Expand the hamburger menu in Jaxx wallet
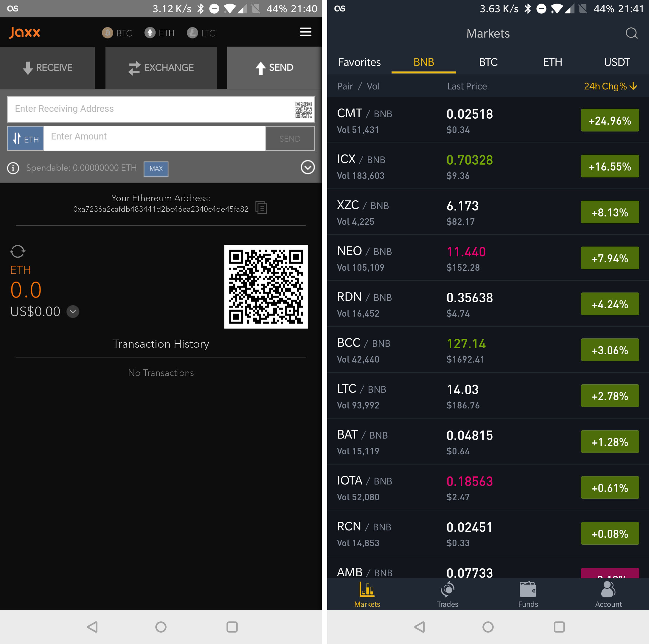This screenshot has width=649, height=644. (305, 32)
